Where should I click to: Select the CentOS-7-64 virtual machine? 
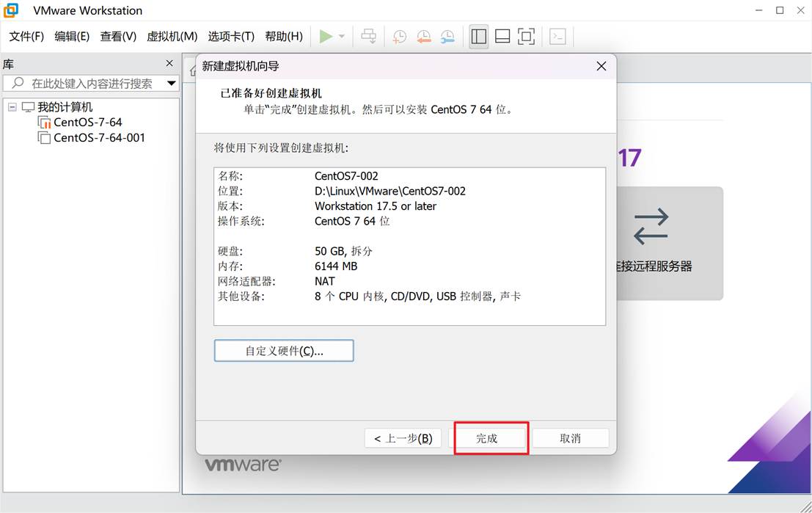point(88,123)
